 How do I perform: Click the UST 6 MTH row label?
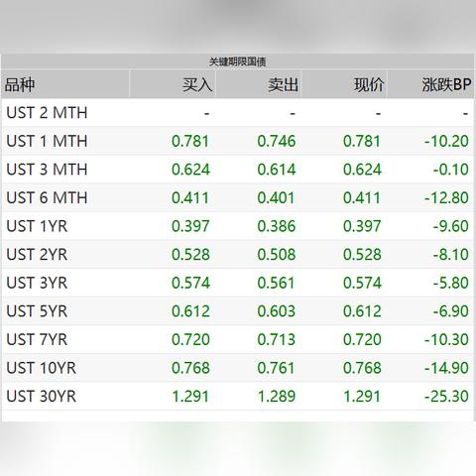pos(47,197)
